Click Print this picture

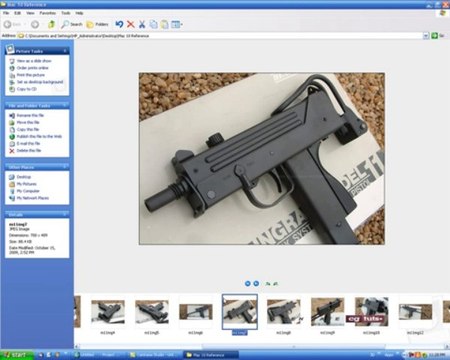click(x=27, y=75)
